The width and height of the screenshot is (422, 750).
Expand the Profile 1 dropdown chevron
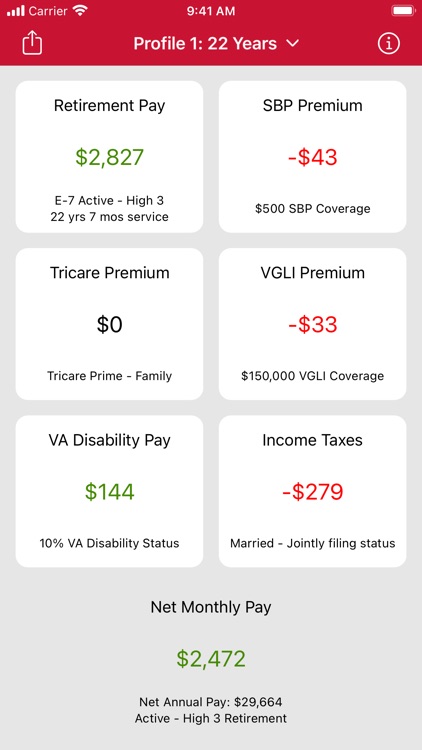pyautogui.click(x=292, y=44)
